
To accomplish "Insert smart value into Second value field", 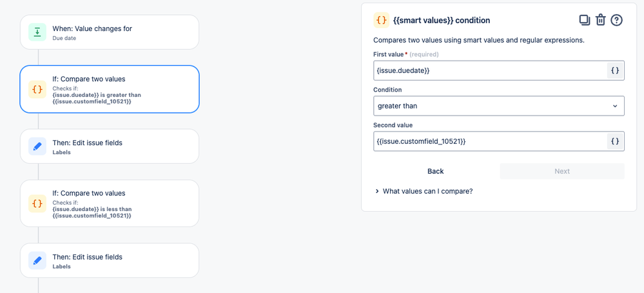I will [615, 141].
